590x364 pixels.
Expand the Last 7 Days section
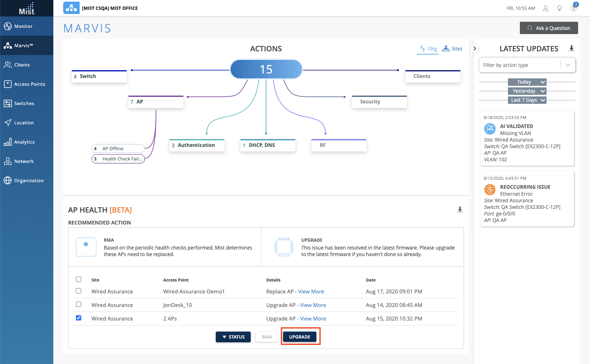pyautogui.click(x=527, y=100)
